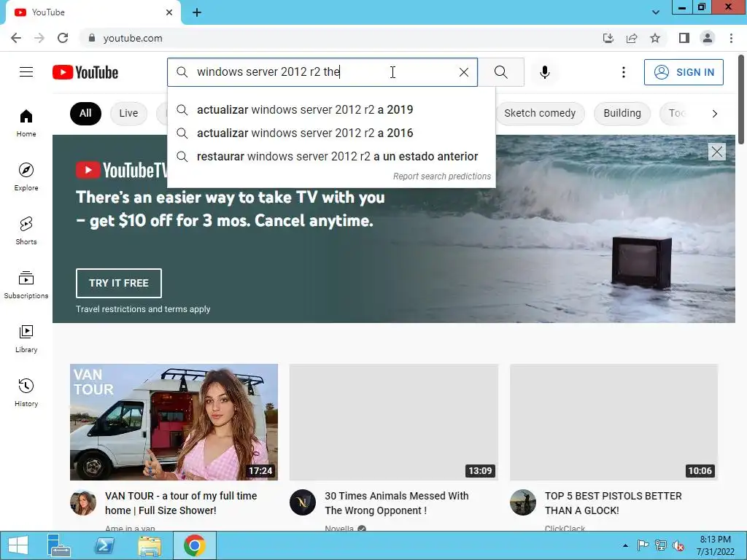This screenshot has height=560, width=747.
Task: Open Library in the sidebar
Action: pyautogui.click(x=26, y=338)
